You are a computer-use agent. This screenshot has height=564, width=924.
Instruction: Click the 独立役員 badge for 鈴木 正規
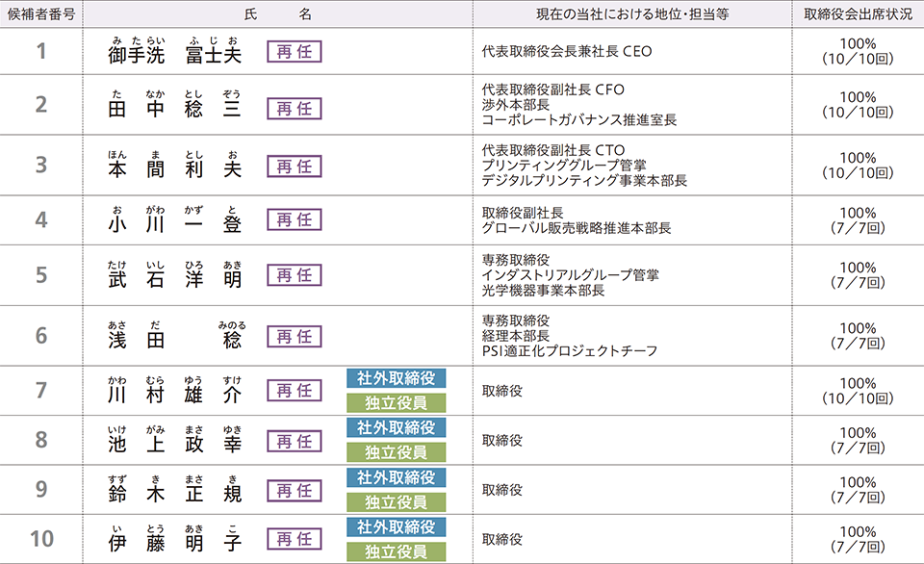click(396, 502)
